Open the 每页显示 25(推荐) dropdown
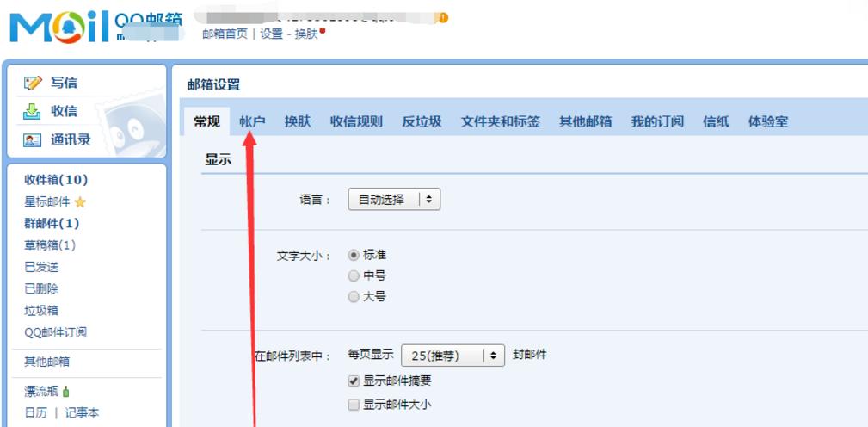Image resolution: width=868 pixels, height=427 pixels. click(x=452, y=356)
